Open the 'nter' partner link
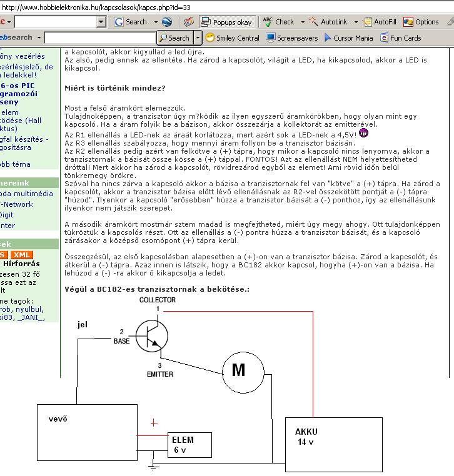Screen dimensions: 454x476 (8, 226)
